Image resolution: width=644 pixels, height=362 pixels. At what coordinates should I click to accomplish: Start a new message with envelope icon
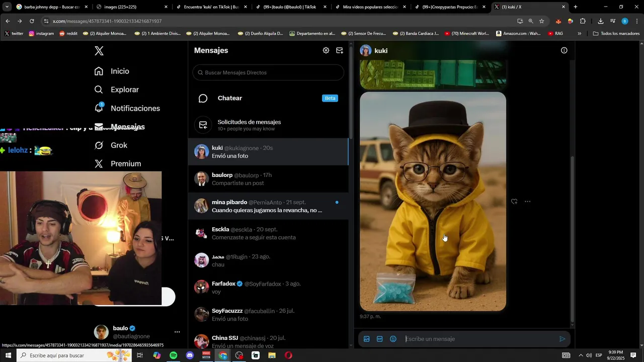(x=340, y=50)
